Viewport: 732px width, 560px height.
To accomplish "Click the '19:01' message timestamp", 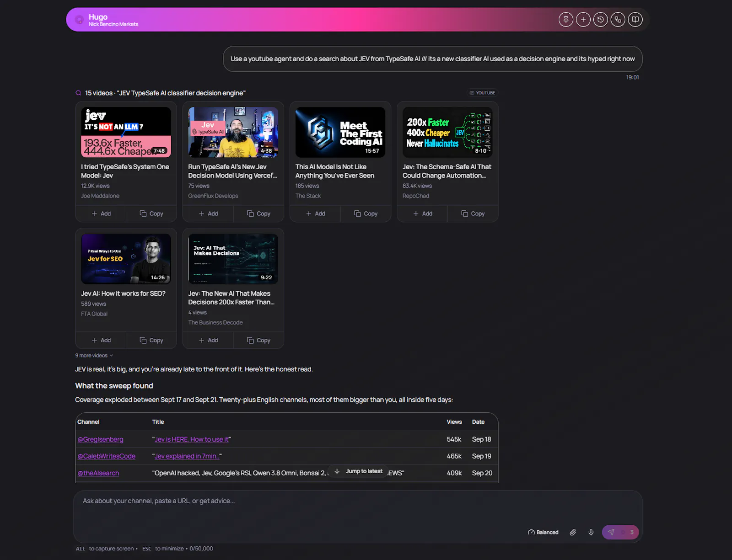I will pyautogui.click(x=632, y=77).
